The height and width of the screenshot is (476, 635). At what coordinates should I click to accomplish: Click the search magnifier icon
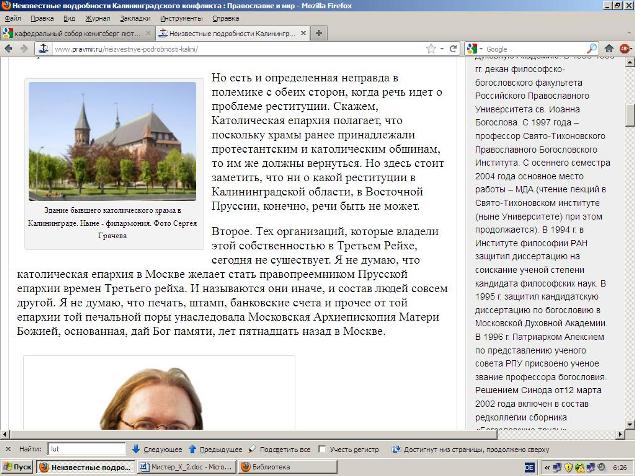click(x=592, y=49)
